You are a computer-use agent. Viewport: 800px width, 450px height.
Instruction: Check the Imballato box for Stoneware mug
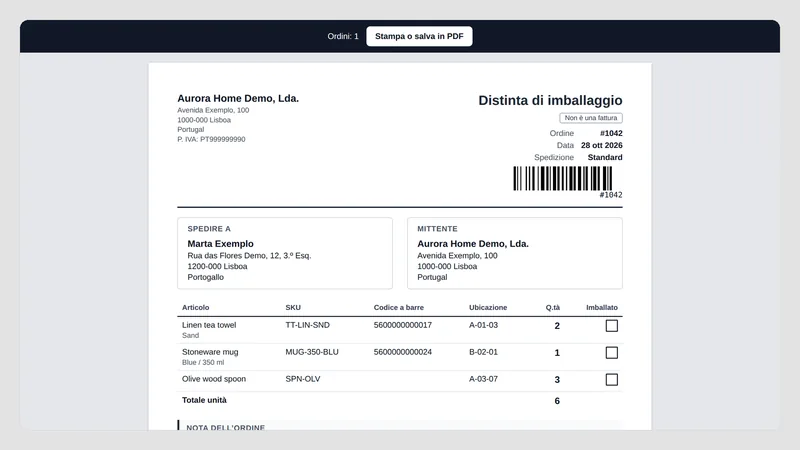611,353
